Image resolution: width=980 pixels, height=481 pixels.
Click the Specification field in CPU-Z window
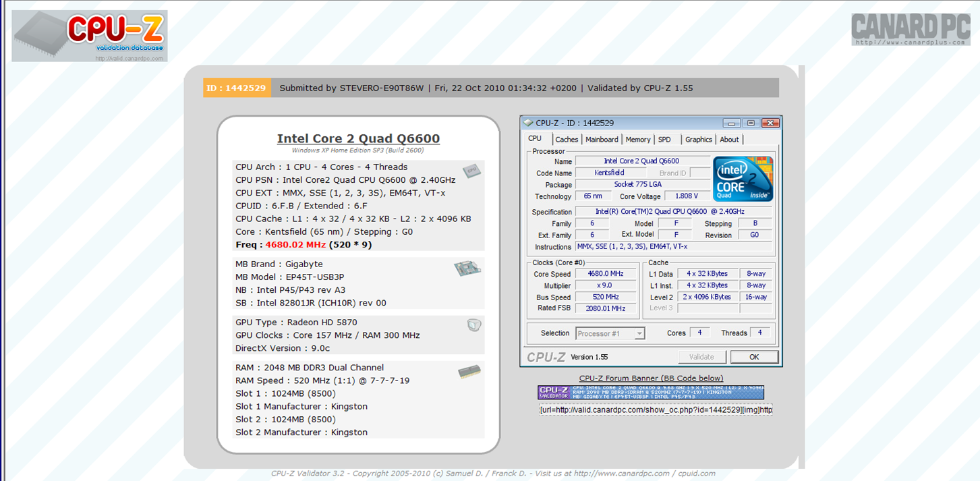(674, 212)
